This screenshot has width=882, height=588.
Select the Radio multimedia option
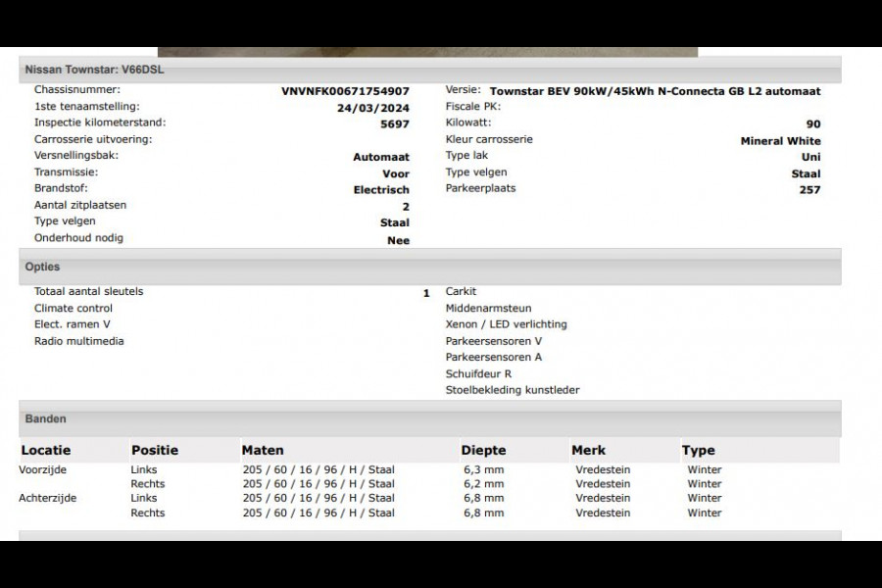click(x=79, y=341)
